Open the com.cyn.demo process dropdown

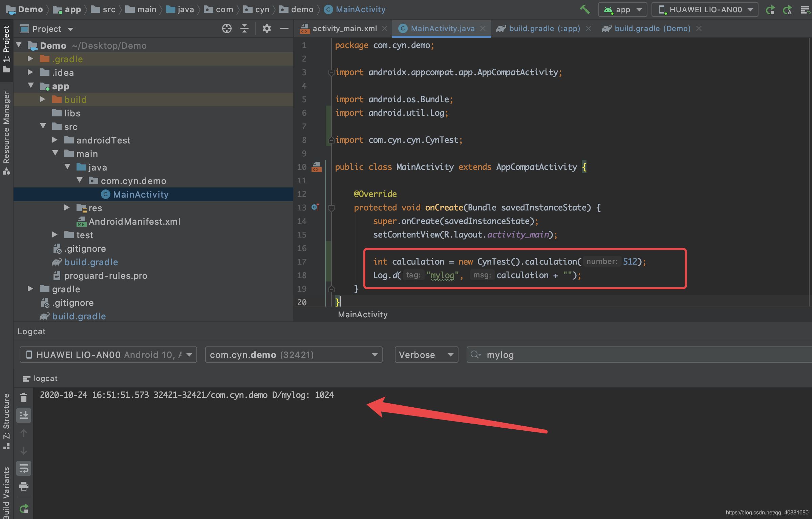293,355
